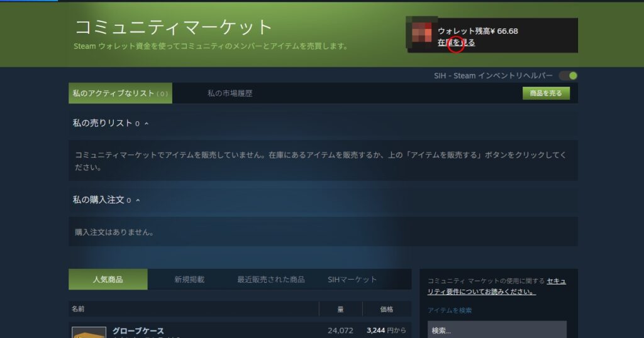Click the コミュニティマーケット page title
Screen dimensions: 644x338
click(x=174, y=27)
